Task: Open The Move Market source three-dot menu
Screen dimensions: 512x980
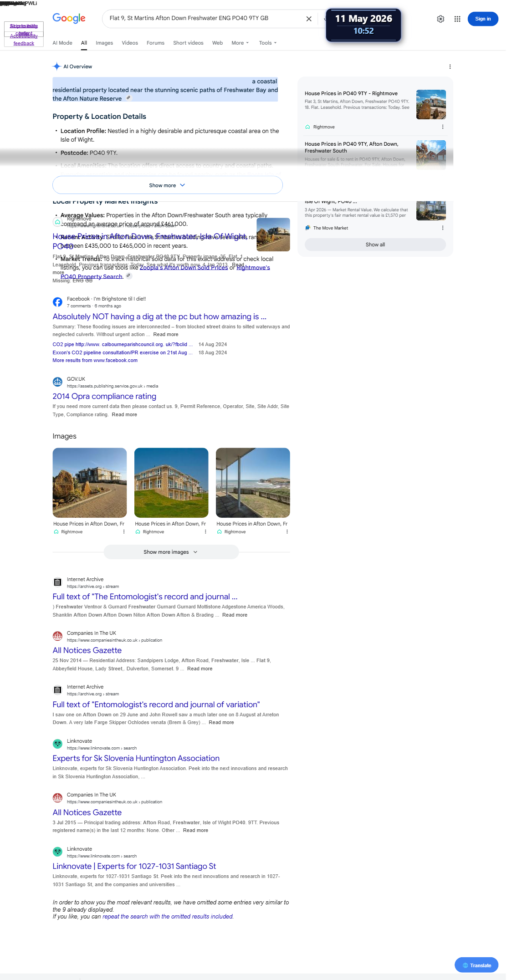Action: coord(443,228)
